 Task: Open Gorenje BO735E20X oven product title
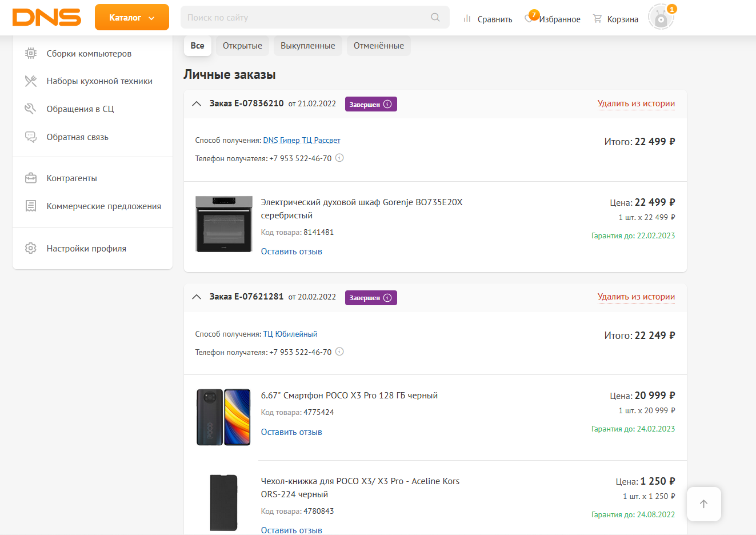[362, 209]
